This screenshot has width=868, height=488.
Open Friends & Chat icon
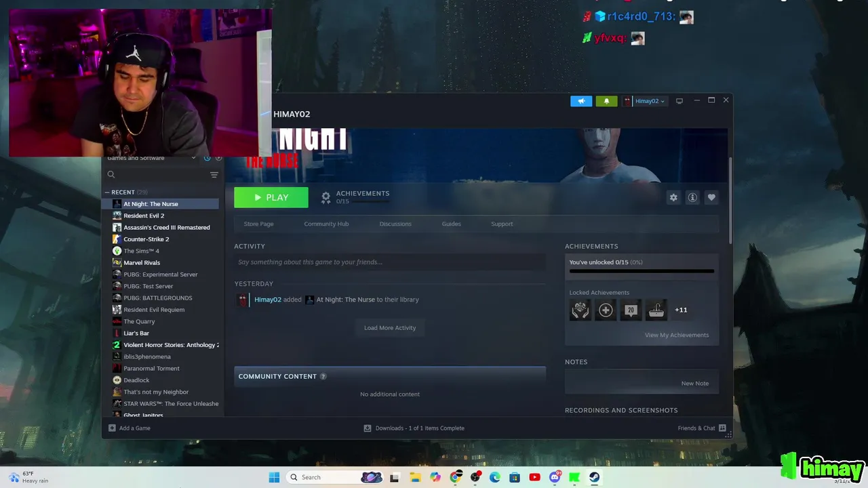[x=722, y=428]
